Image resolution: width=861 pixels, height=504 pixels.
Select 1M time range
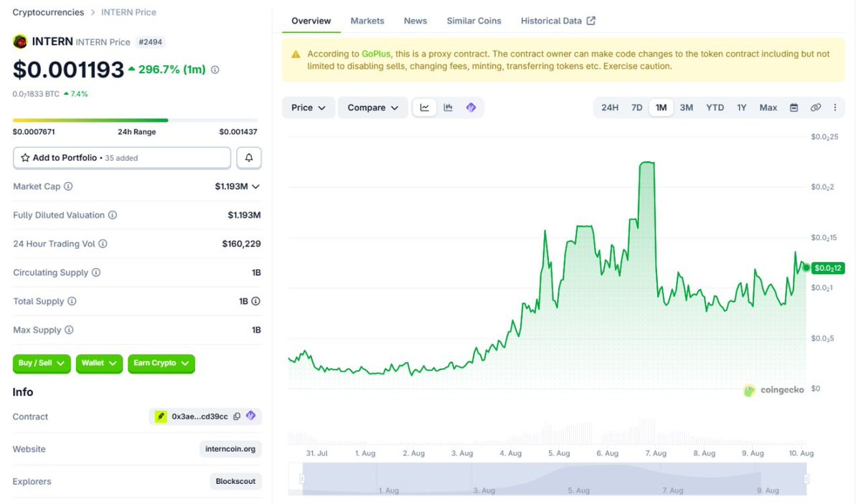tap(661, 108)
